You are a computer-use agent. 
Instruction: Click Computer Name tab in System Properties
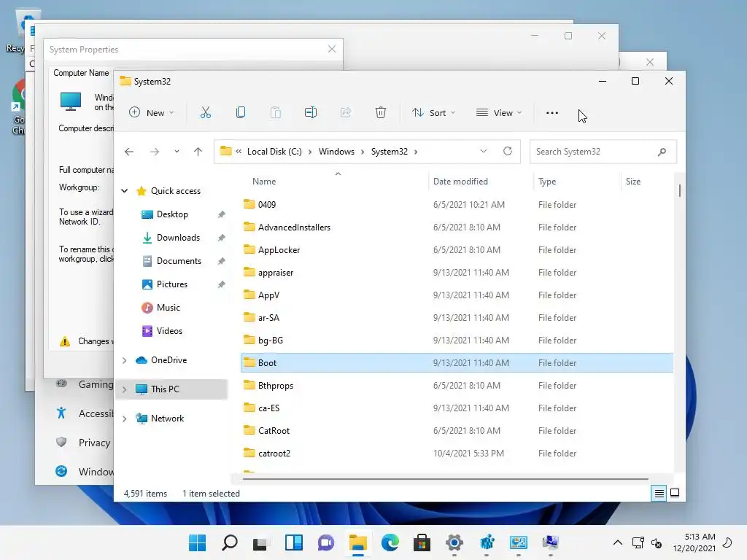(81, 73)
